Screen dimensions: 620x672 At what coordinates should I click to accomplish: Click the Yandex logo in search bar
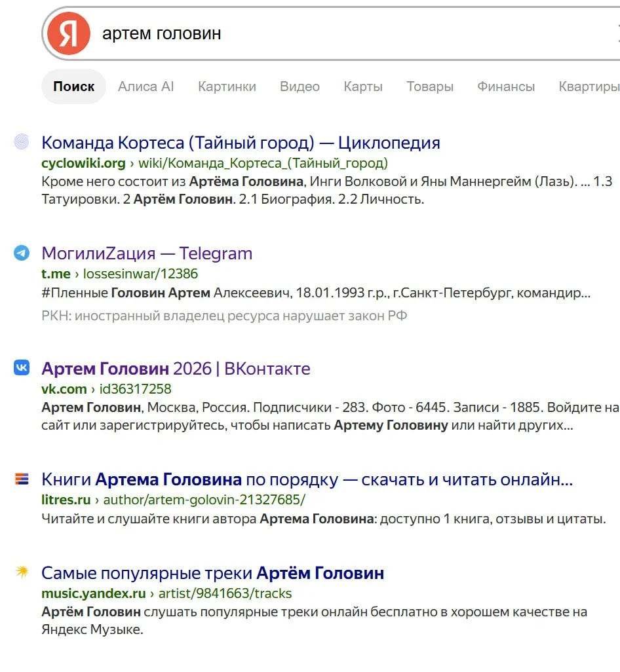[x=69, y=33]
